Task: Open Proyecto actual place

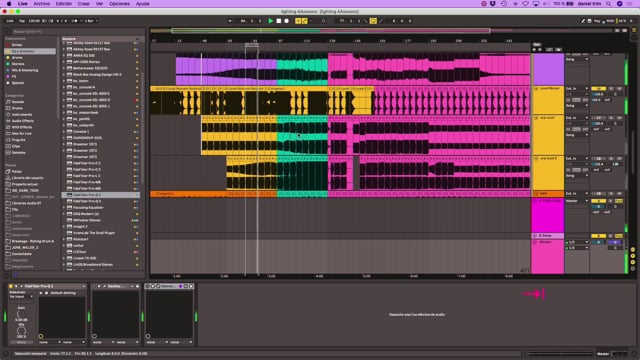Action: (x=24, y=184)
